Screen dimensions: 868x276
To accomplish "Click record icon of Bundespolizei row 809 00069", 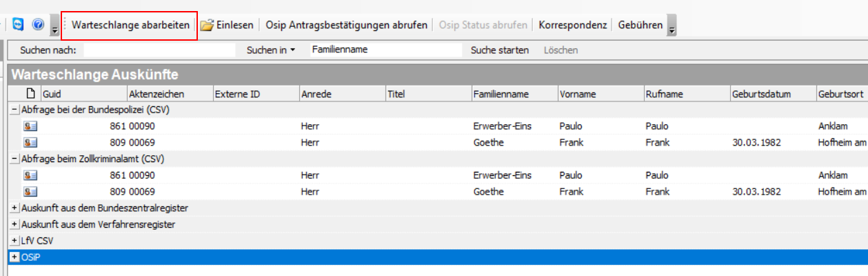I will [x=30, y=143].
